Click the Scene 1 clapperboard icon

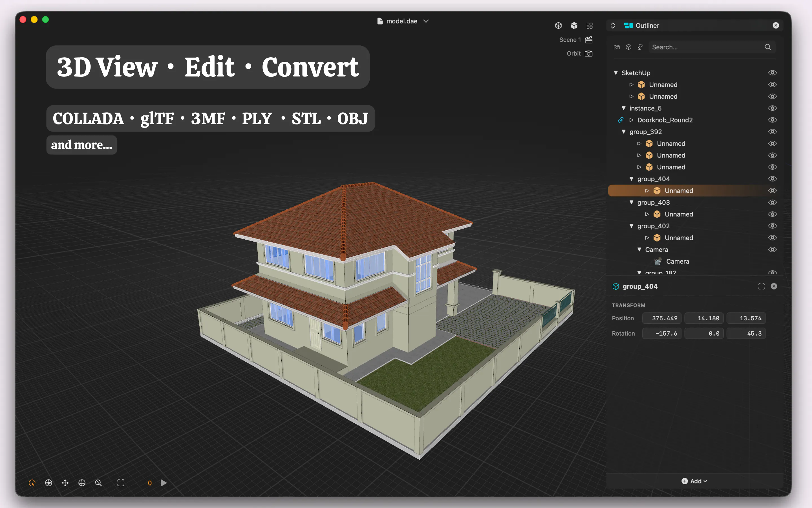[589, 40]
